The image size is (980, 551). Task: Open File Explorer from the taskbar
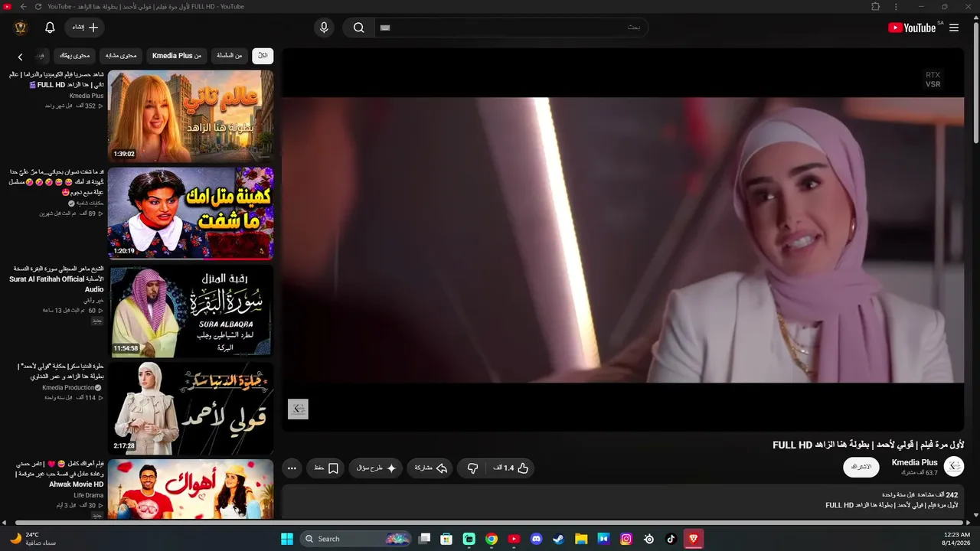coord(581,539)
